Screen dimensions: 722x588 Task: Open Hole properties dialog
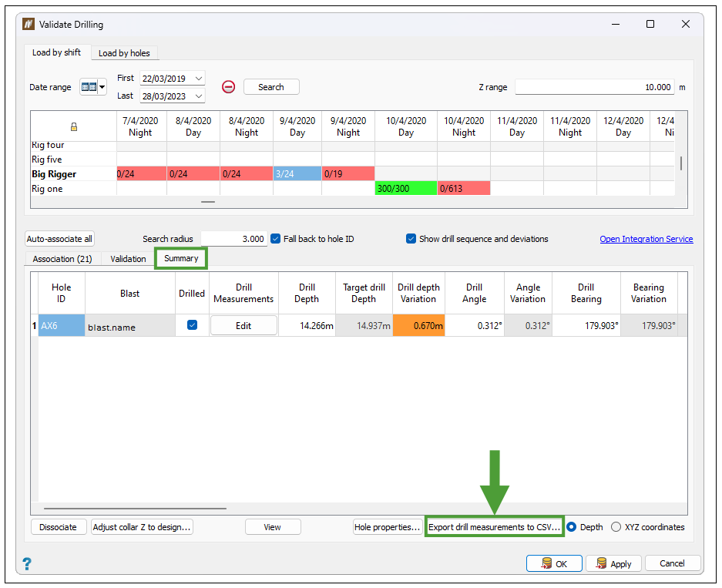point(388,527)
